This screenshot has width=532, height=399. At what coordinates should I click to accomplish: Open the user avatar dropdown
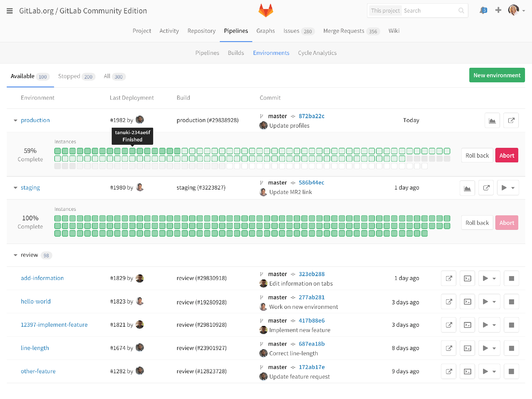[514, 10]
